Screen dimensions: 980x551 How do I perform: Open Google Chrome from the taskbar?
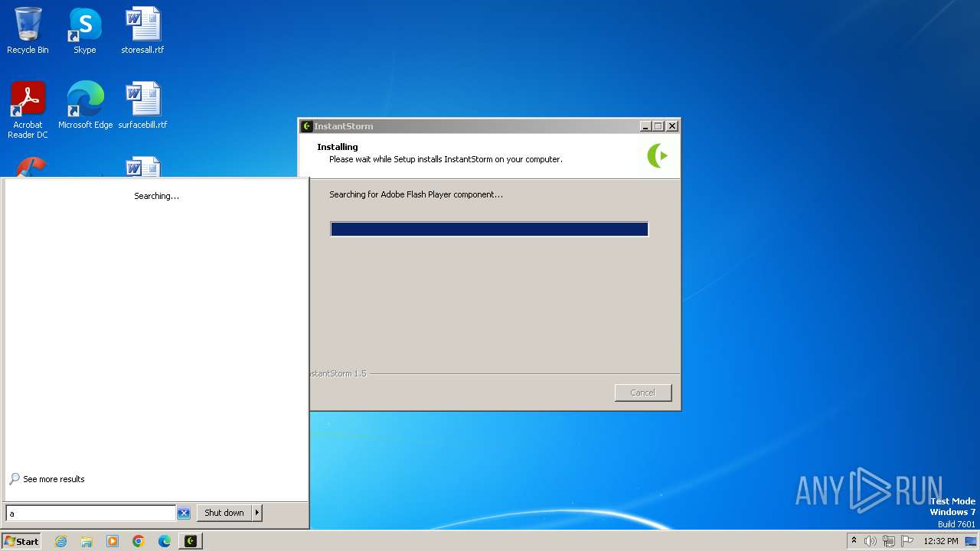tap(139, 541)
